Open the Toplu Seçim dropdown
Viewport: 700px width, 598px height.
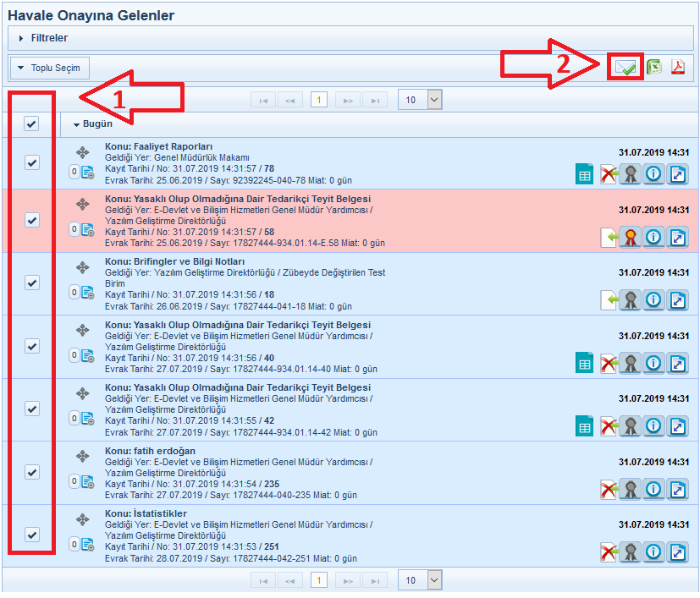point(49,68)
